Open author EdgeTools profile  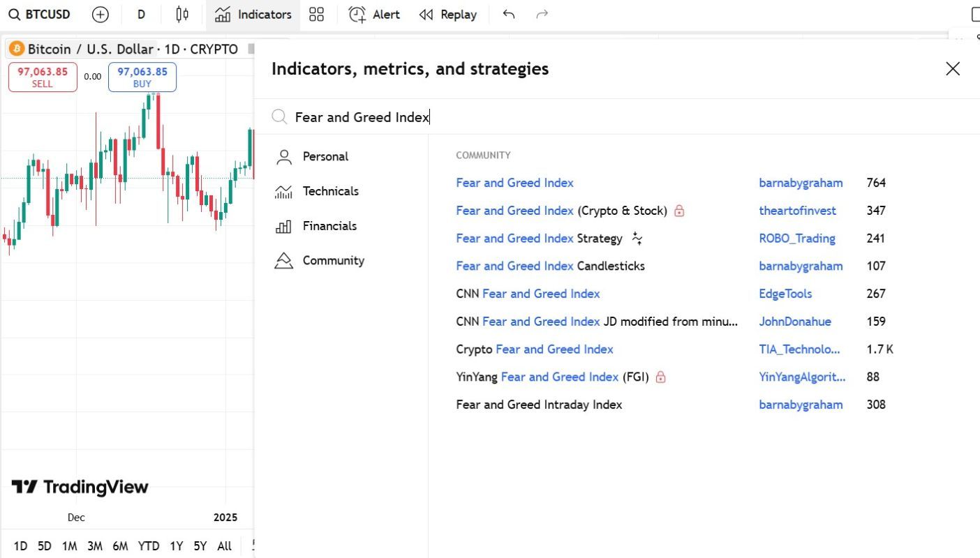coord(785,294)
